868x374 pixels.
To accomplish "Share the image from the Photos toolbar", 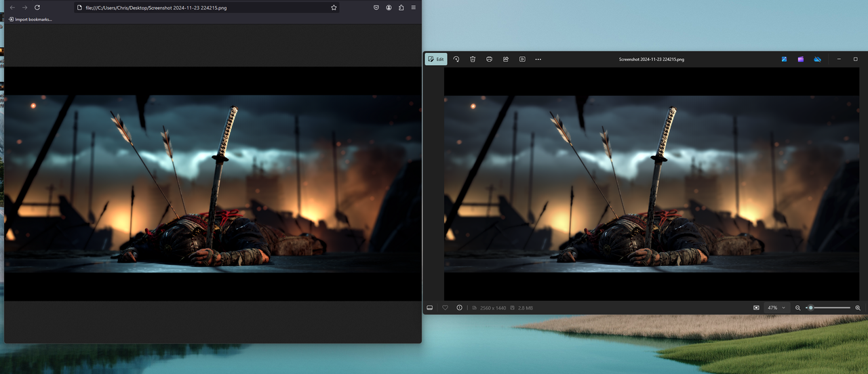I will tap(506, 59).
